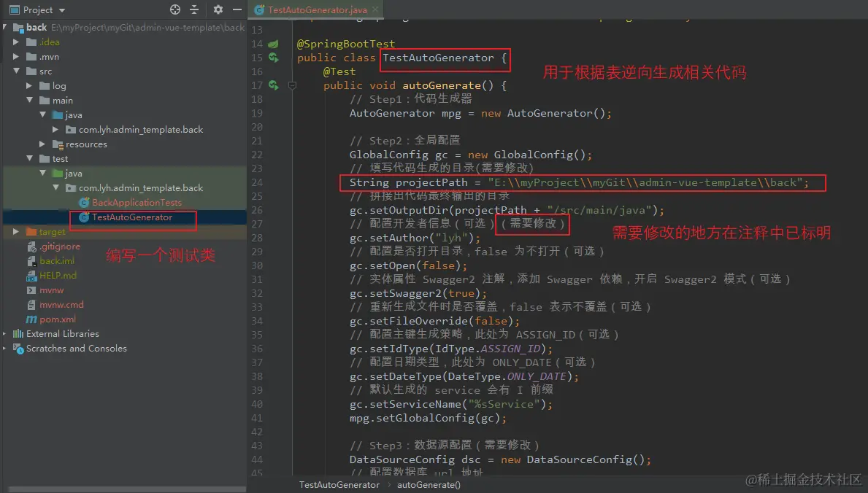Image resolution: width=868 pixels, height=493 pixels.
Task: Click the gc.setIdType(IdType.ASSIGN_ID) line
Action: [451, 349]
